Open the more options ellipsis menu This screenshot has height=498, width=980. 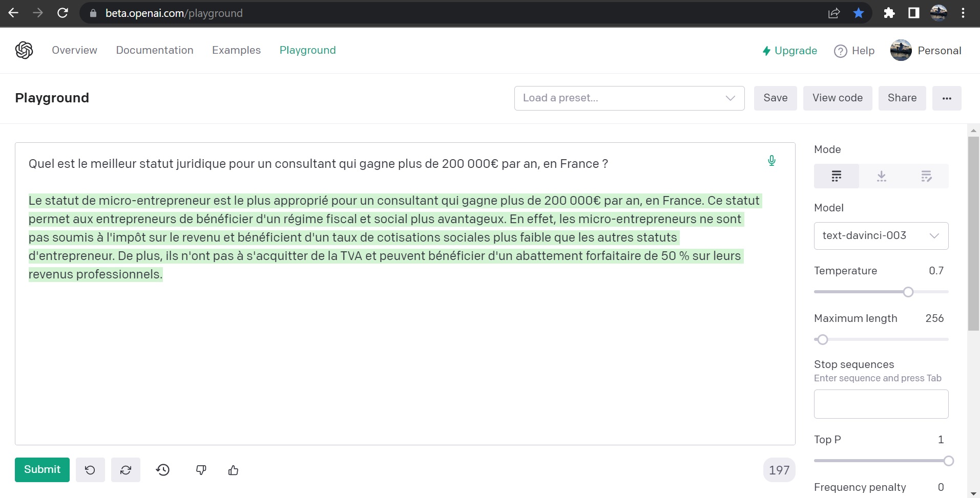(946, 98)
